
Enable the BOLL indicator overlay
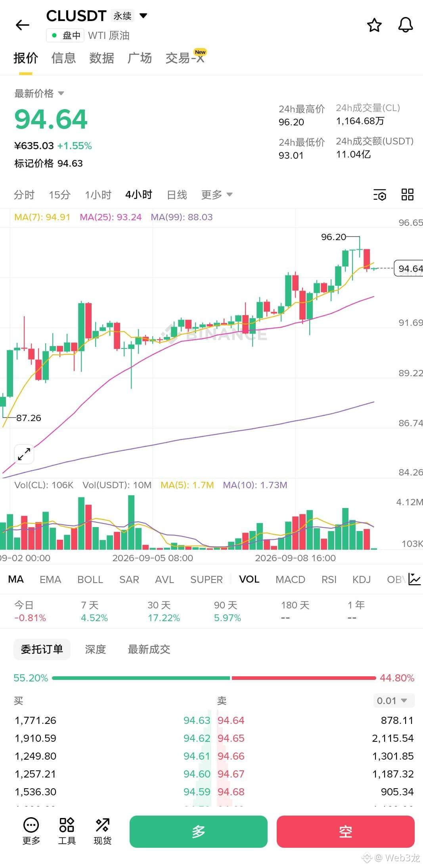[90, 579]
